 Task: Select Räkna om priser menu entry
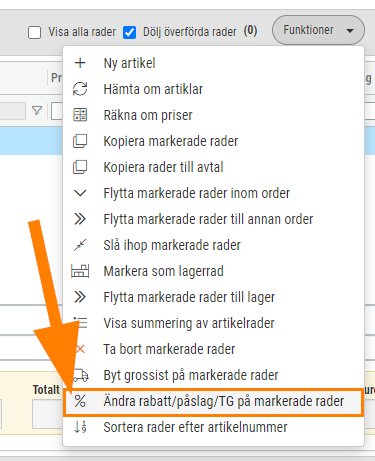tap(213, 115)
